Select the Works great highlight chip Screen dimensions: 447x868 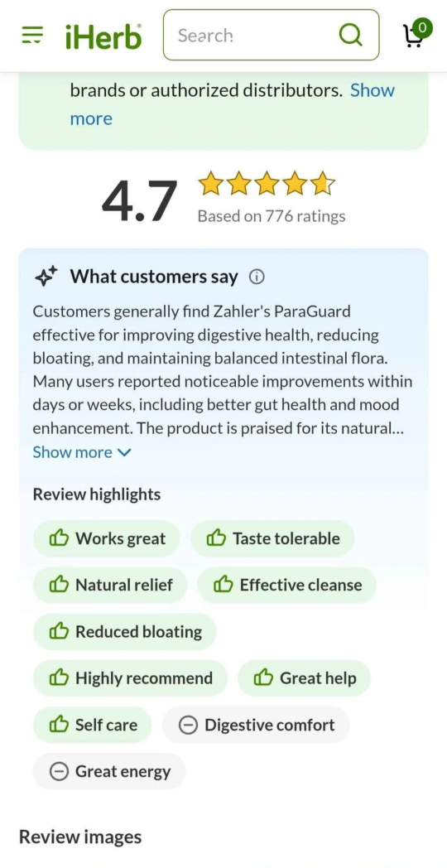click(x=107, y=538)
